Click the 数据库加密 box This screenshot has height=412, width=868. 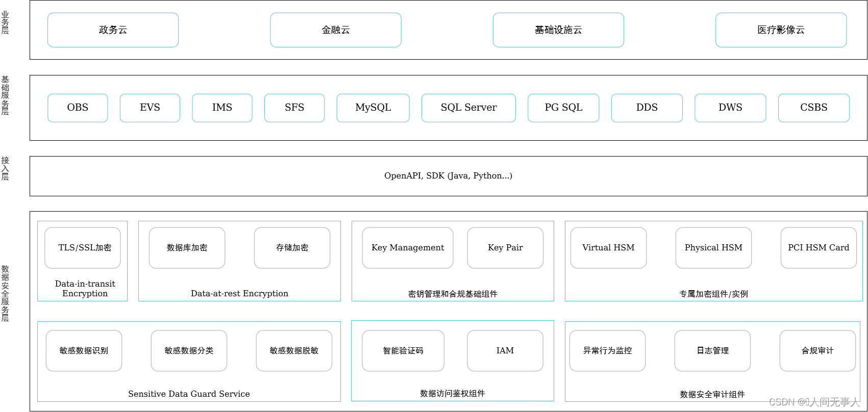click(187, 248)
